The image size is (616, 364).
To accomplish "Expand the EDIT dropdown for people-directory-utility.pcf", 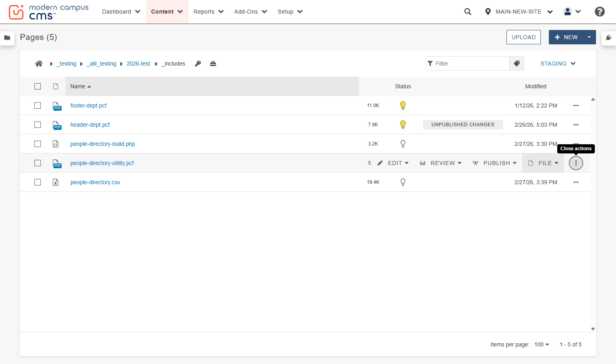I will point(393,163).
